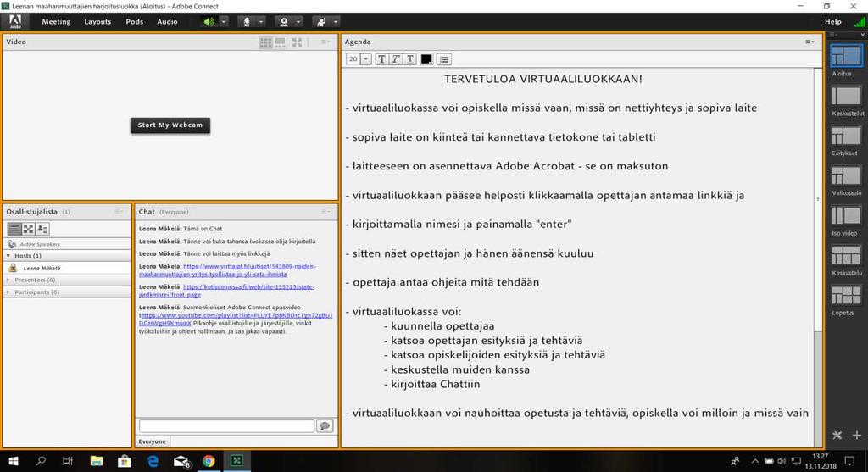Toggle bold text in Agenda toolbar
The height and width of the screenshot is (472, 868).
click(x=381, y=59)
